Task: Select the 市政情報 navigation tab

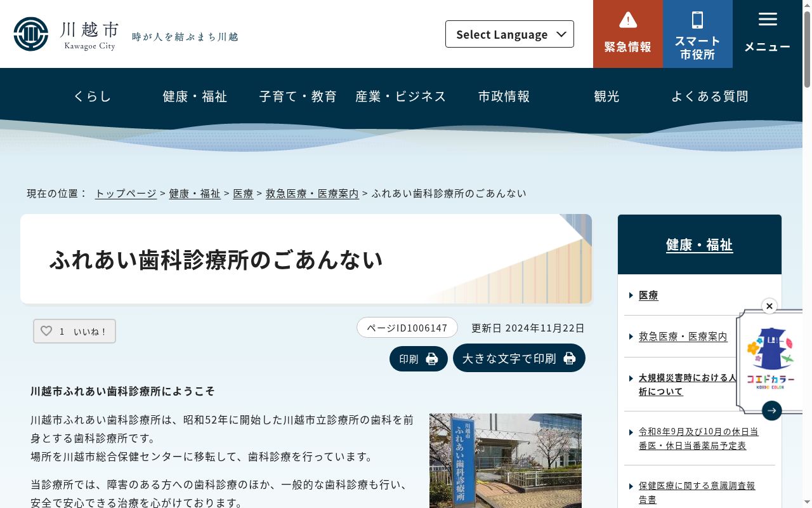Action: click(504, 97)
